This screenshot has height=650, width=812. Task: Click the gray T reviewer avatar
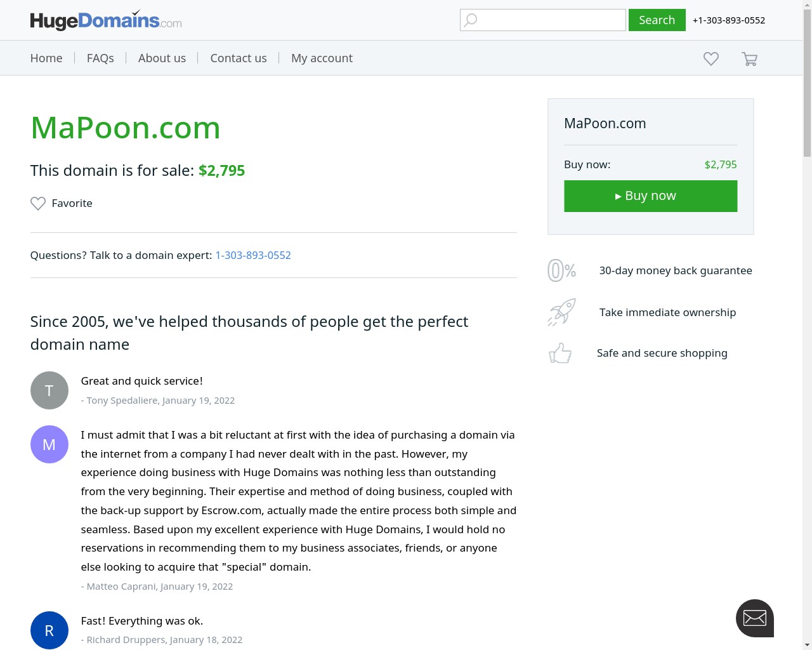[x=49, y=390]
